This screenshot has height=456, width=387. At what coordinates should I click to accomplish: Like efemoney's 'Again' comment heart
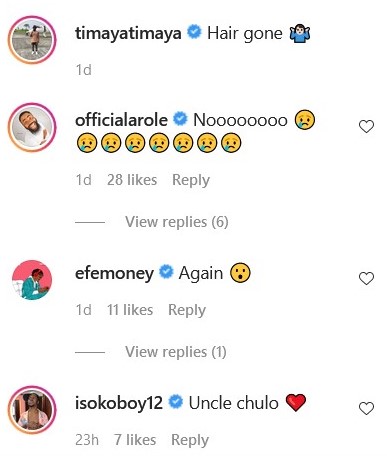(366, 278)
